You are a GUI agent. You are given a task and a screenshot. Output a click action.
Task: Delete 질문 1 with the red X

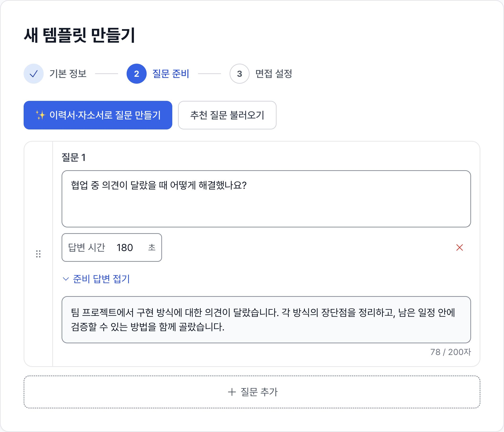(x=459, y=247)
